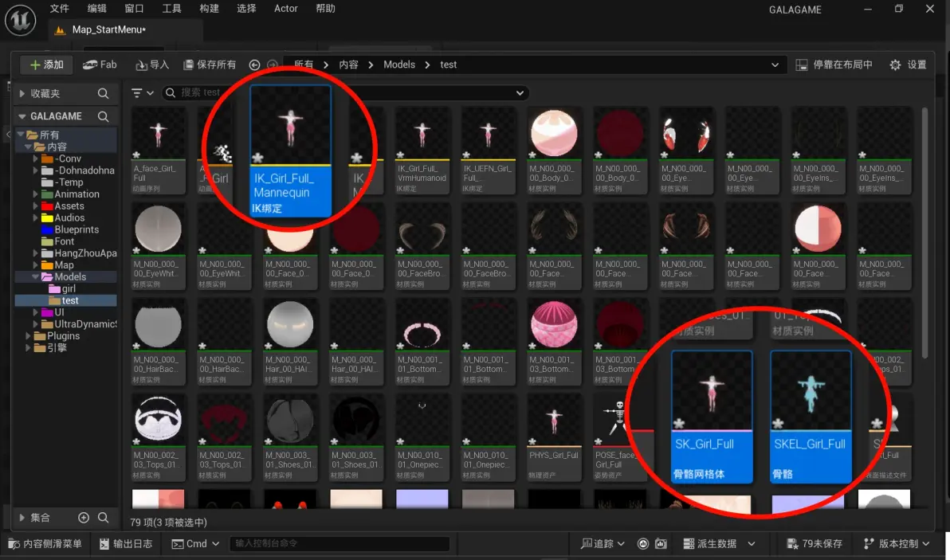Click the test breadcrumb
The width and height of the screenshot is (950, 560).
[x=449, y=65]
